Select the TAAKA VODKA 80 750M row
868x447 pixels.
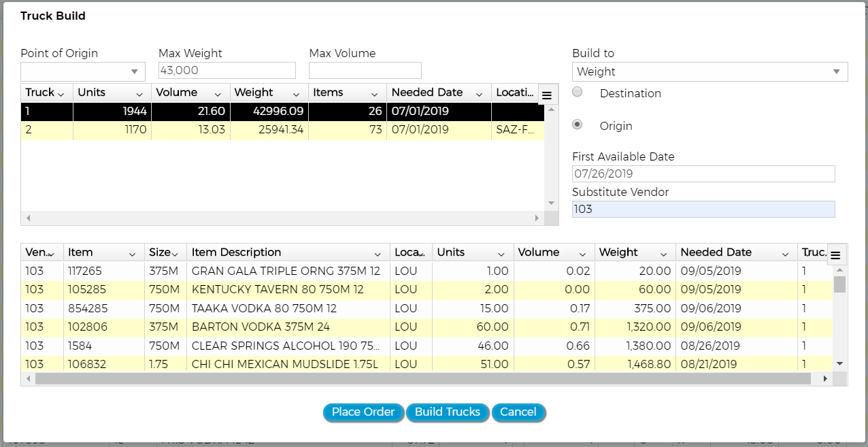click(272, 308)
